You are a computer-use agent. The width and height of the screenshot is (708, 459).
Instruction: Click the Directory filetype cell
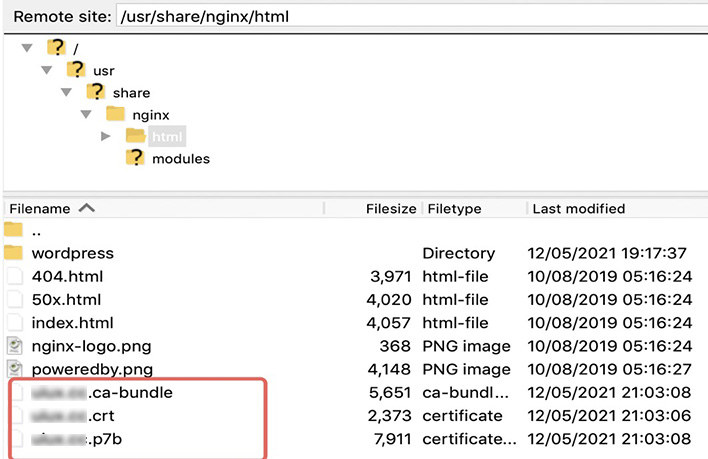tap(459, 254)
